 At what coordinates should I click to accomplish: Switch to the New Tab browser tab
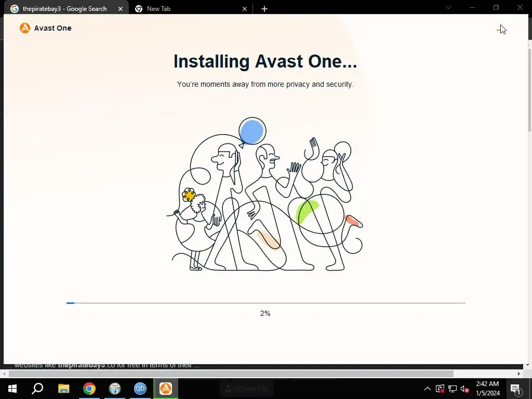(158, 9)
